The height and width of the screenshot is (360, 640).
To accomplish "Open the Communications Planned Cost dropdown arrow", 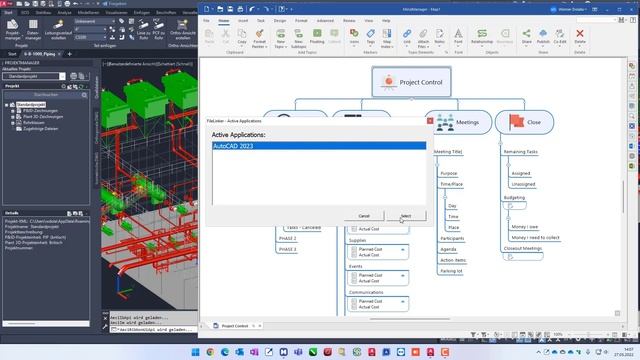I will tap(402, 302).
